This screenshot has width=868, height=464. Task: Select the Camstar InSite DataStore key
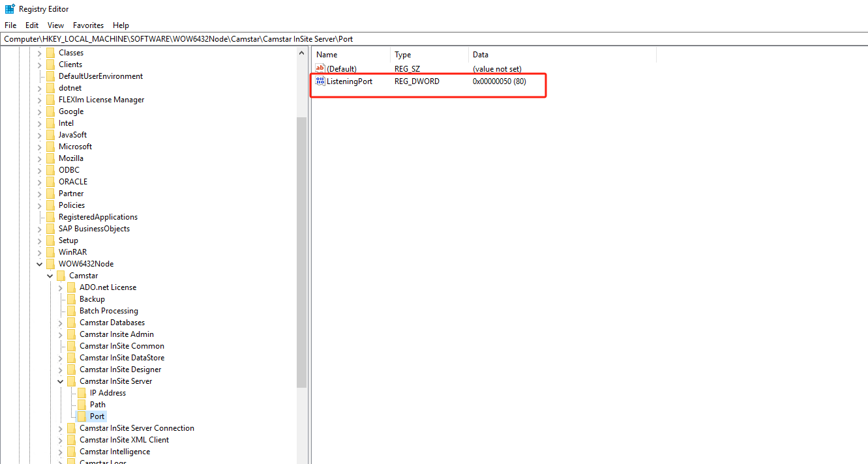122,358
